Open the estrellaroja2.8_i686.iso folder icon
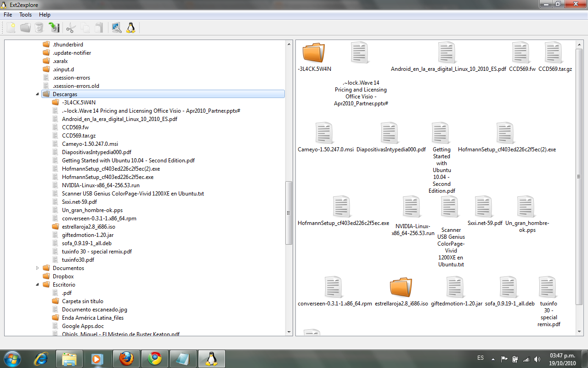This screenshot has height=368, width=588. [401, 287]
